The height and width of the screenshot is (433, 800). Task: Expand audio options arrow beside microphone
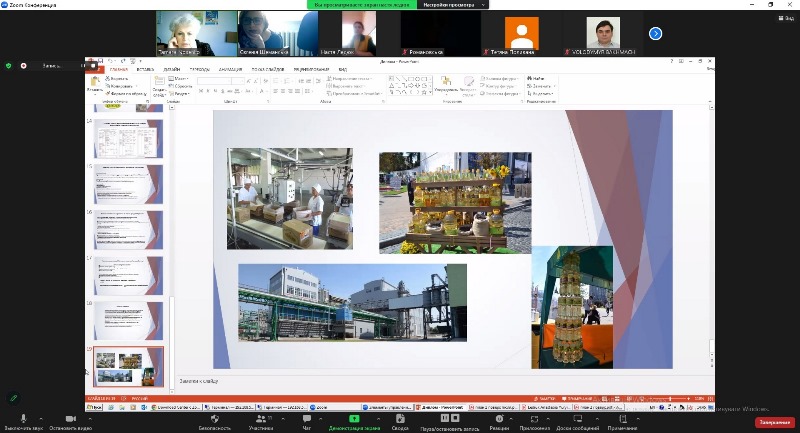point(42,417)
